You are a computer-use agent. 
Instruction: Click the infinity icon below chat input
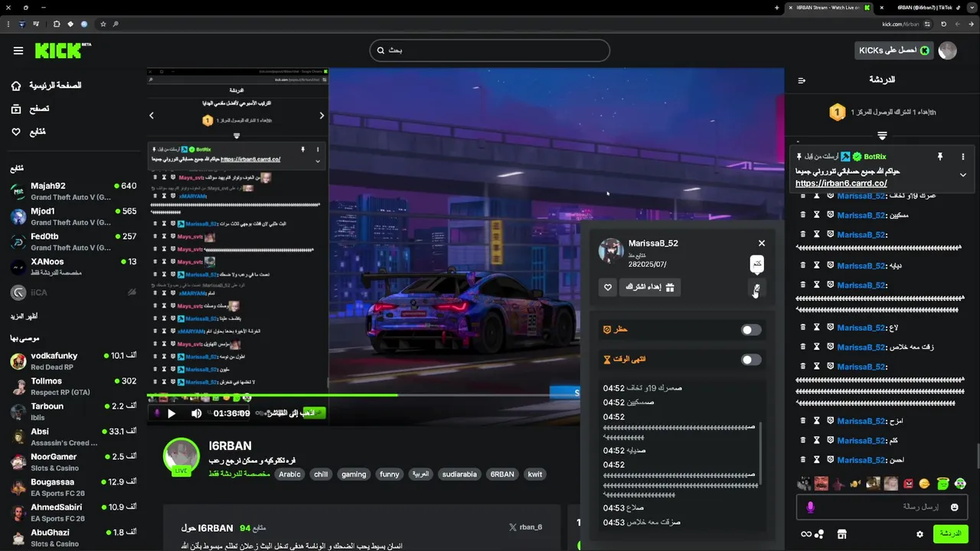806,534
